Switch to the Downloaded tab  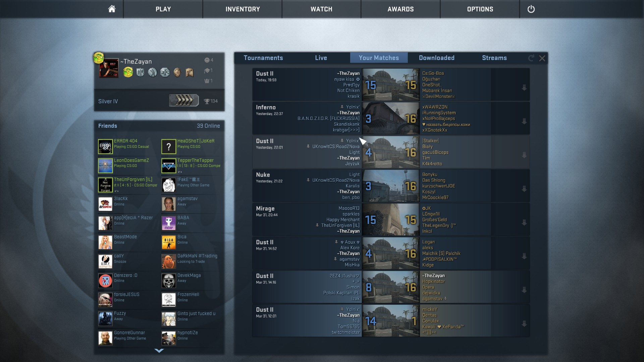pos(436,58)
